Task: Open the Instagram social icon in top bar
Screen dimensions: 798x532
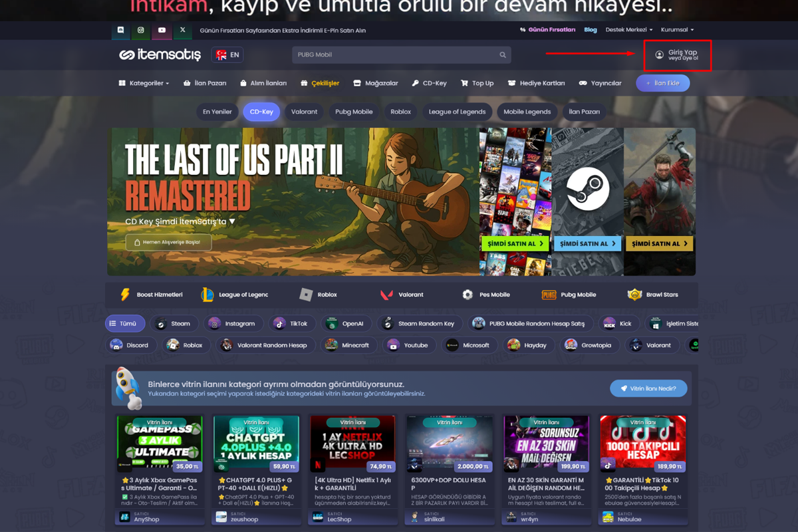Action: click(141, 30)
